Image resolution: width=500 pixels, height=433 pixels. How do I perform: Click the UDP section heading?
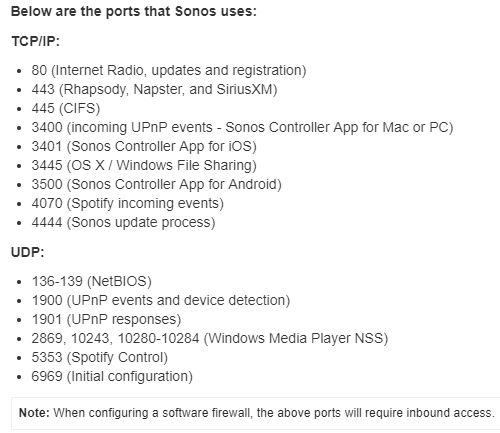point(28,252)
